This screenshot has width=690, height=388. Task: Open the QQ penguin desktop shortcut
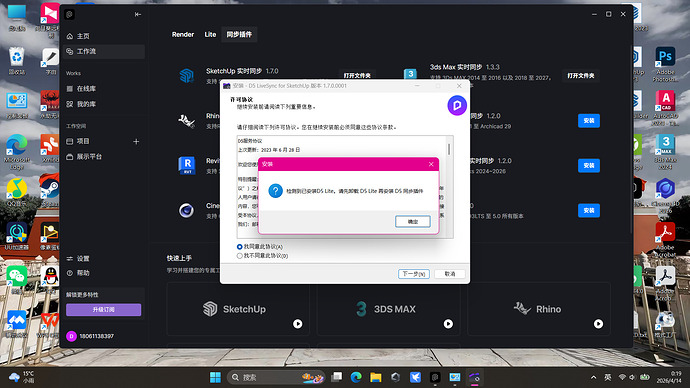[51, 280]
